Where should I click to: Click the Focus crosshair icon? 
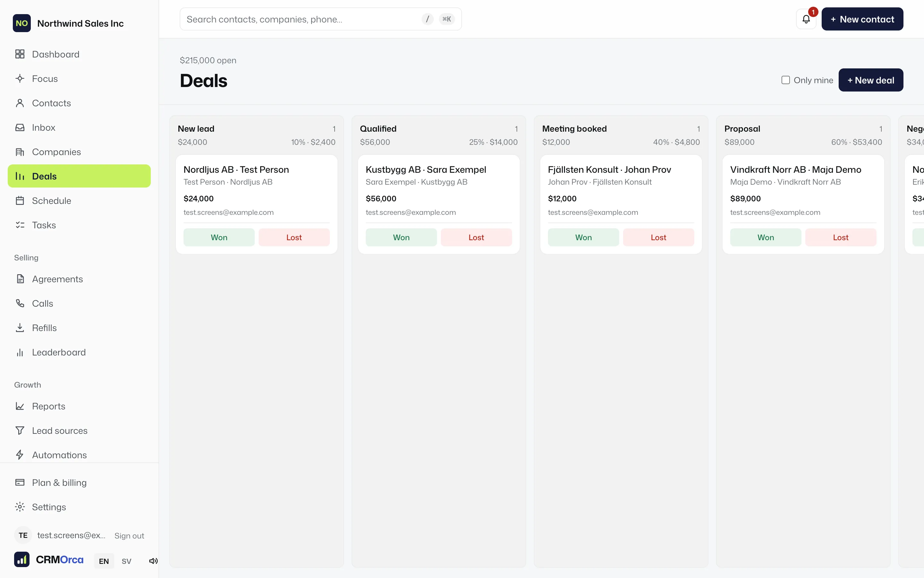click(x=20, y=79)
